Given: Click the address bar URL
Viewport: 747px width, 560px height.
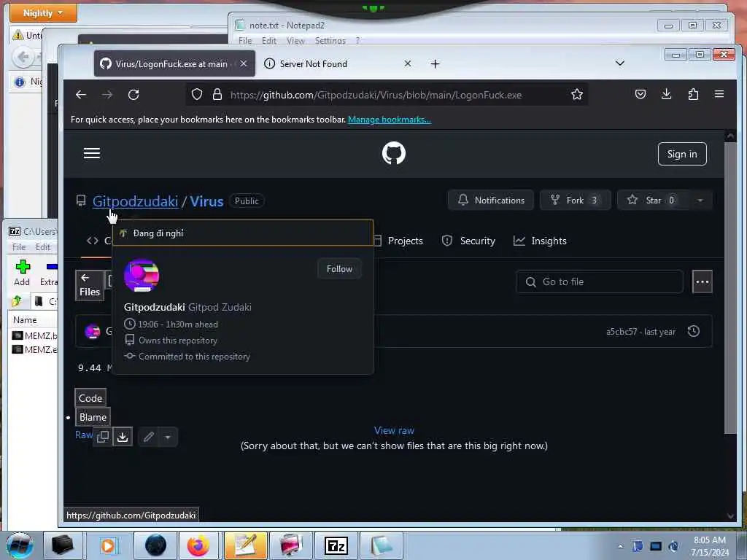Looking at the screenshot, I should 376,95.
